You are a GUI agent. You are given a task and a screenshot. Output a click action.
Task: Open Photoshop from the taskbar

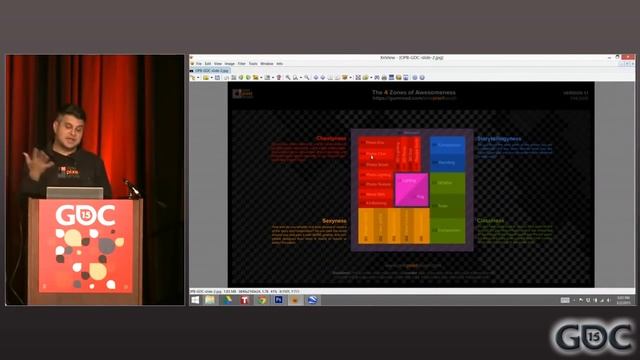click(x=278, y=300)
